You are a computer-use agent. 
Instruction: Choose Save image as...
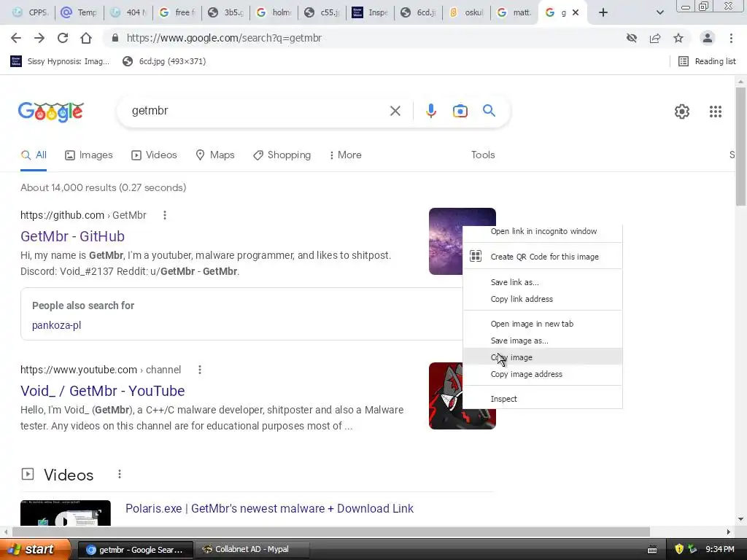pyautogui.click(x=543, y=341)
